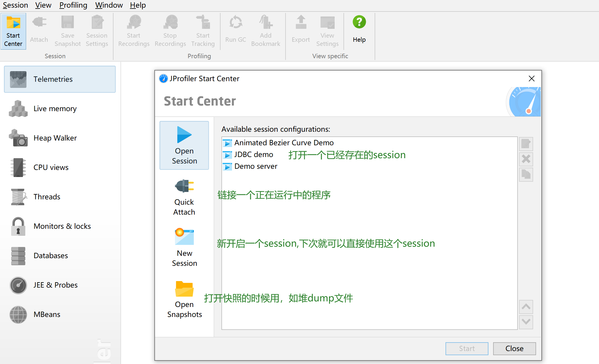This screenshot has height=364, width=599.
Task: Open the MBeans section
Action: (60, 314)
